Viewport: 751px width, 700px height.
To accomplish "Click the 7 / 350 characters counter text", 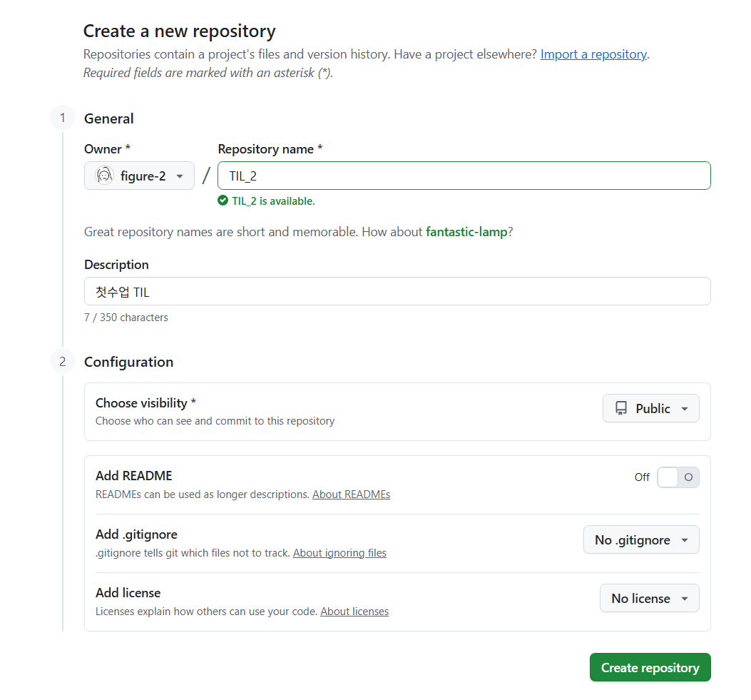I will [x=126, y=318].
